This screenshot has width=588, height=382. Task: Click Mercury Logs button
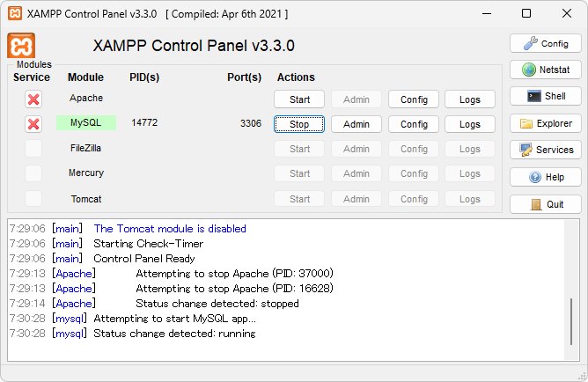coord(470,173)
